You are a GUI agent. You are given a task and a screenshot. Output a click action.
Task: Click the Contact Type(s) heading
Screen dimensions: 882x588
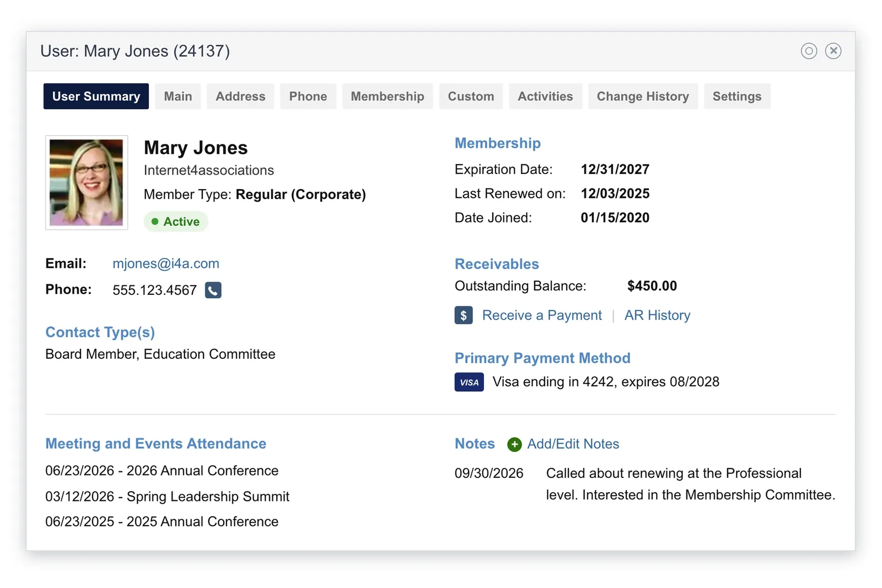(x=100, y=332)
